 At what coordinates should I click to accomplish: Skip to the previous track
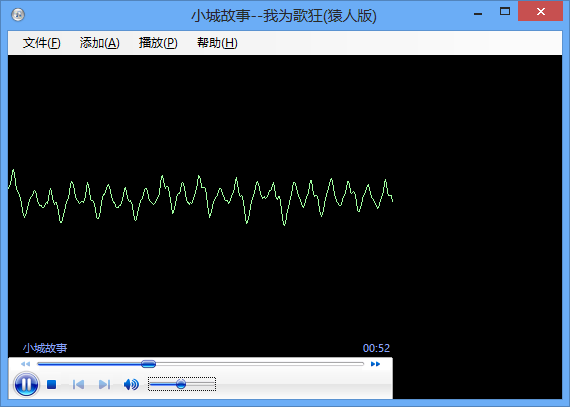pyautogui.click(x=78, y=384)
